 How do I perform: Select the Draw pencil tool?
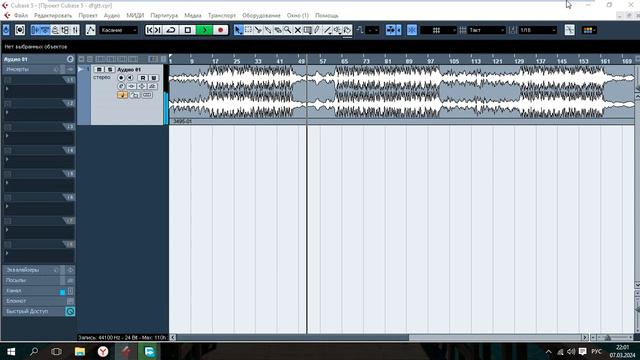(317, 30)
